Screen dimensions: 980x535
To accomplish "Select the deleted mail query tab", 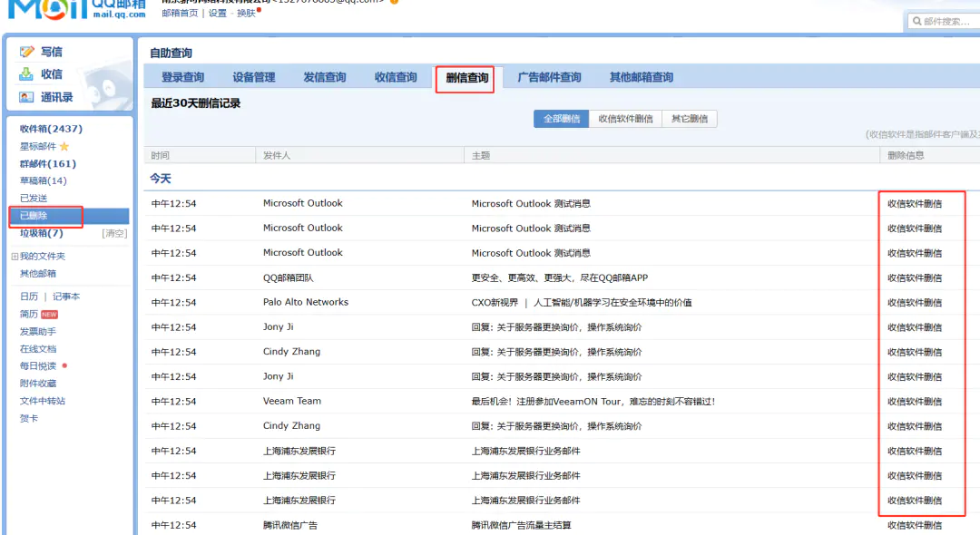I will coord(467,78).
